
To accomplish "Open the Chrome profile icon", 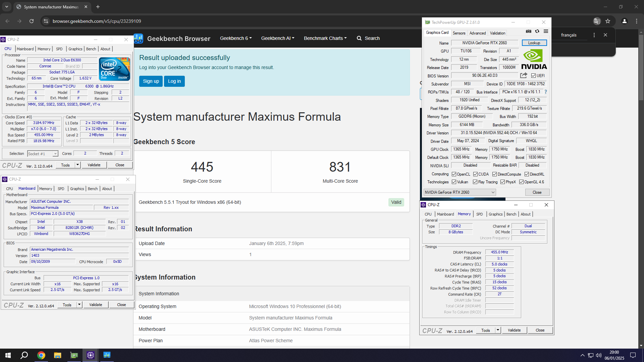I will (x=625, y=21).
